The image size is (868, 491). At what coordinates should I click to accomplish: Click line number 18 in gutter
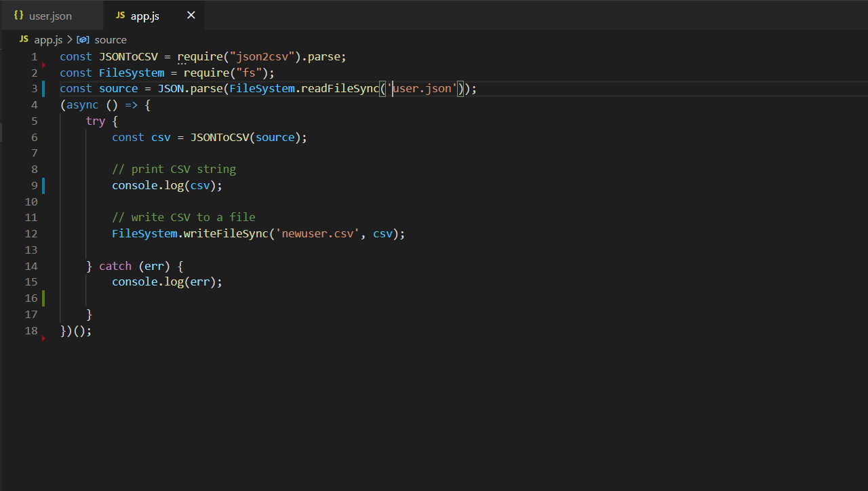pos(31,331)
